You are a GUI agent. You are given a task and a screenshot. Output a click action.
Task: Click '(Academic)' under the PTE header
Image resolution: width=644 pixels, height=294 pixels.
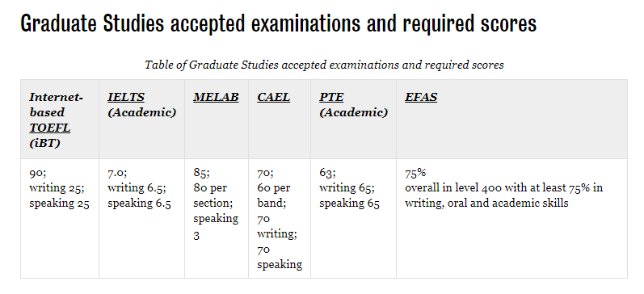click(x=354, y=112)
